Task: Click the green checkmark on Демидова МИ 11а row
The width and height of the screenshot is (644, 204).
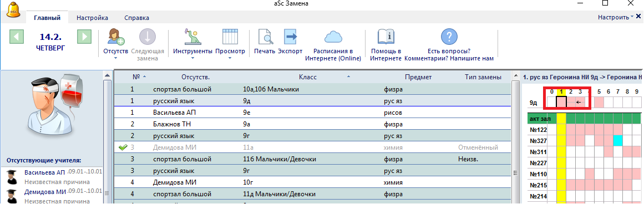Action: click(123, 147)
